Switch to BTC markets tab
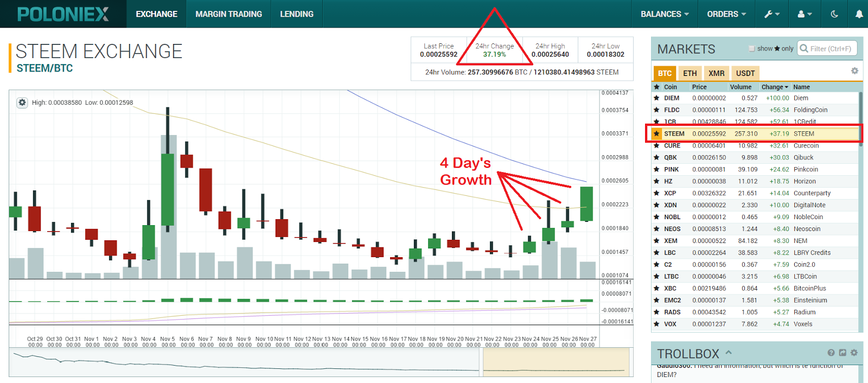 [665, 73]
